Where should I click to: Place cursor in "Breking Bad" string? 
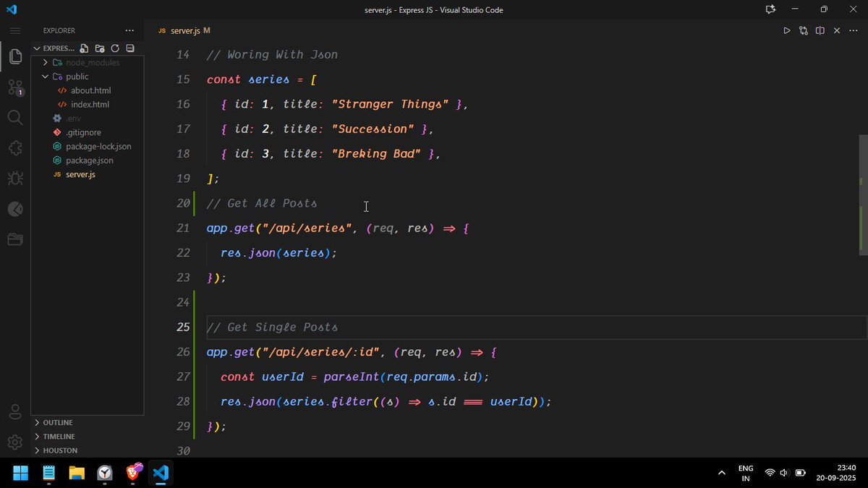(x=376, y=153)
